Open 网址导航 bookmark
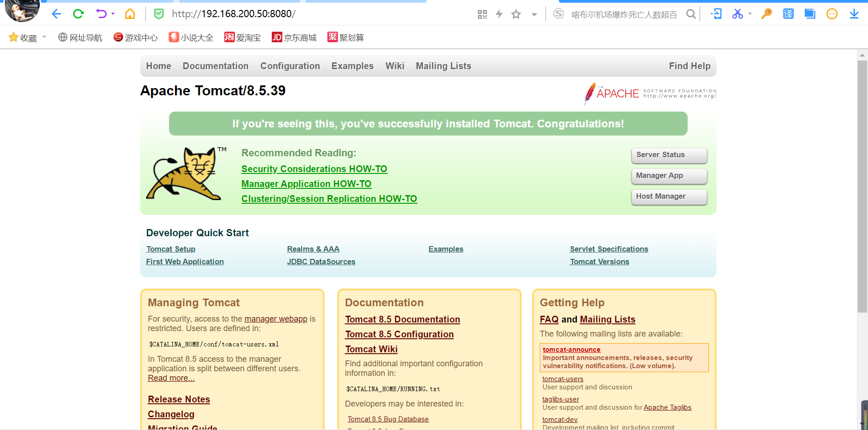Screen dimensions: 868x430 tap(80, 37)
